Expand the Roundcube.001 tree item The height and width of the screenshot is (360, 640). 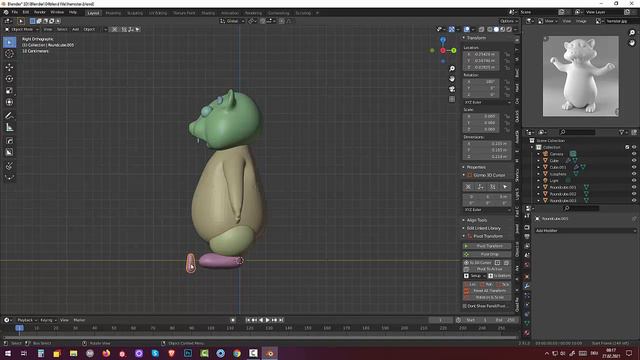click(538, 187)
